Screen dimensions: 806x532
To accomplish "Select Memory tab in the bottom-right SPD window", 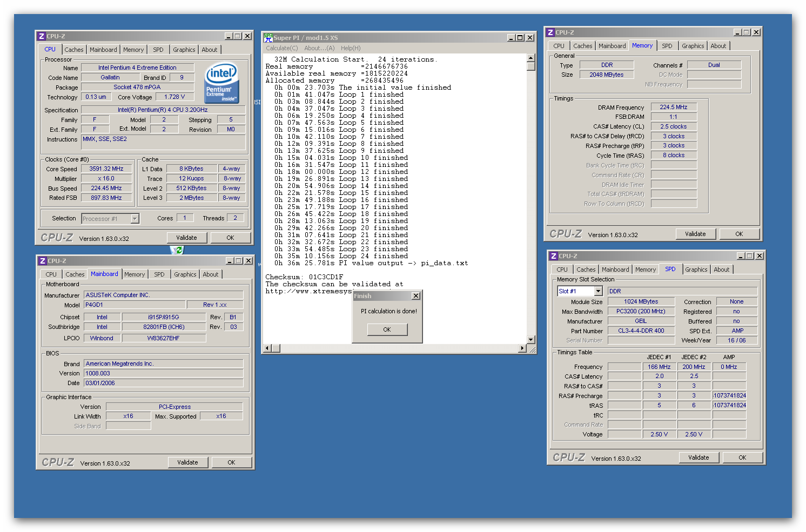I will pyautogui.click(x=646, y=270).
